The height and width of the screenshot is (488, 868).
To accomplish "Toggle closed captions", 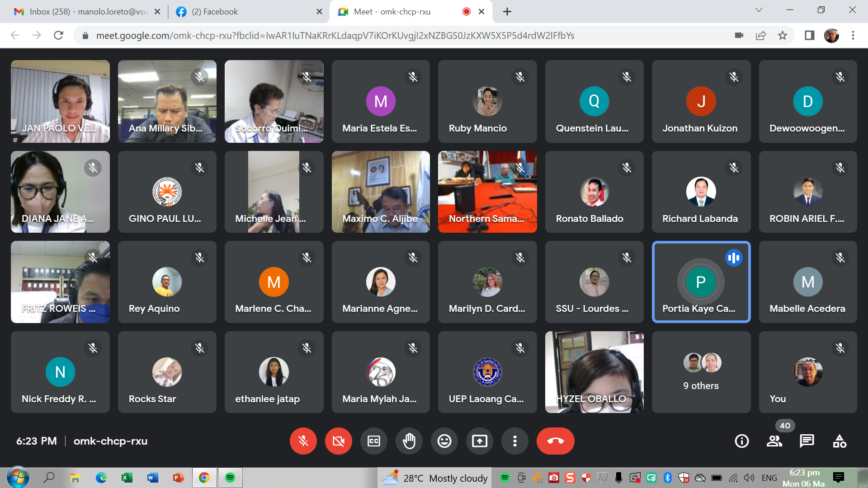I will (374, 441).
